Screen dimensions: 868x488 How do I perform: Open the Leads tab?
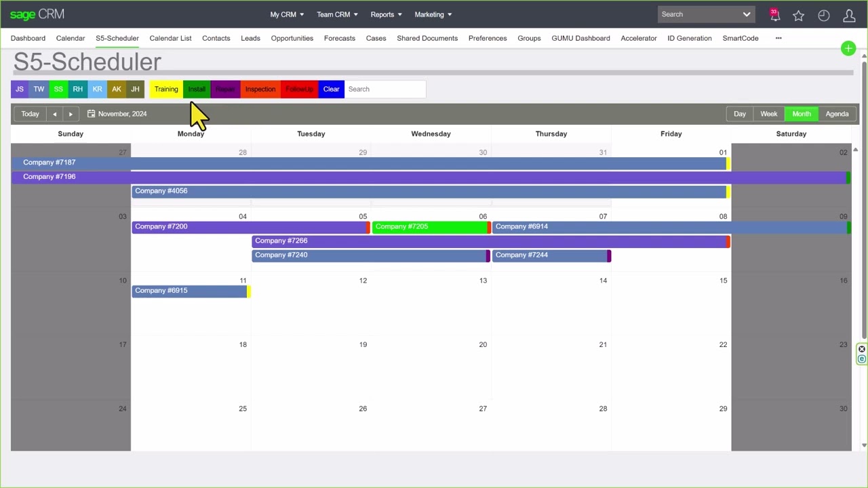250,38
